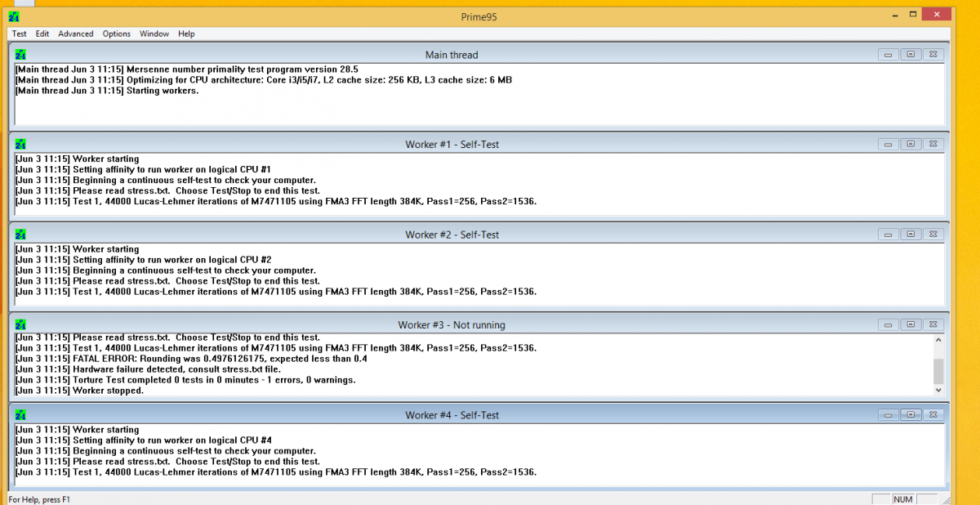Viewport: 980px width, 505px height.
Task: Click the Worker #2 - Self-Test title
Action: point(452,235)
